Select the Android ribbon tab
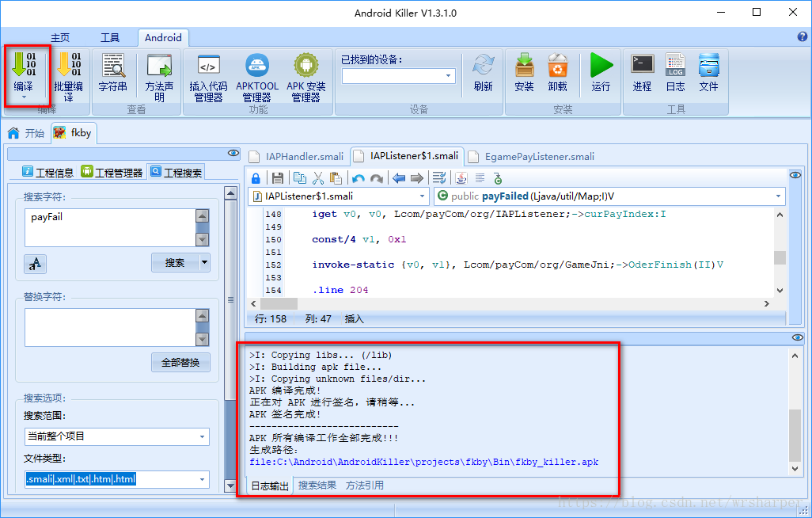812x518 pixels. point(163,38)
